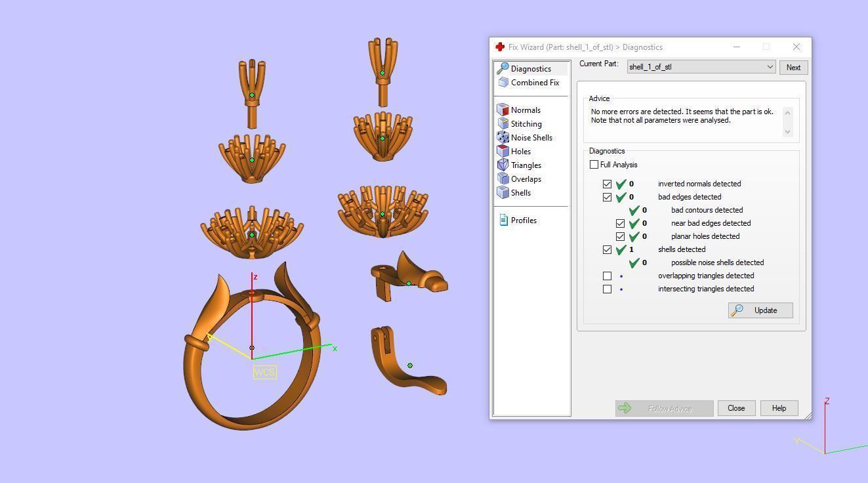The image size is (868, 483).
Task: Open Help for the Fix Wizard
Action: pyautogui.click(x=779, y=408)
